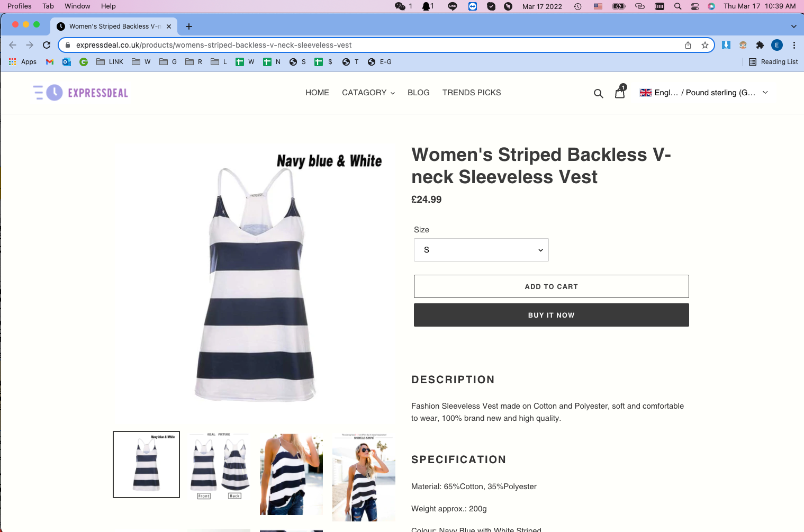Expand the tab search chevron
804x532 pixels.
pos(793,26)
